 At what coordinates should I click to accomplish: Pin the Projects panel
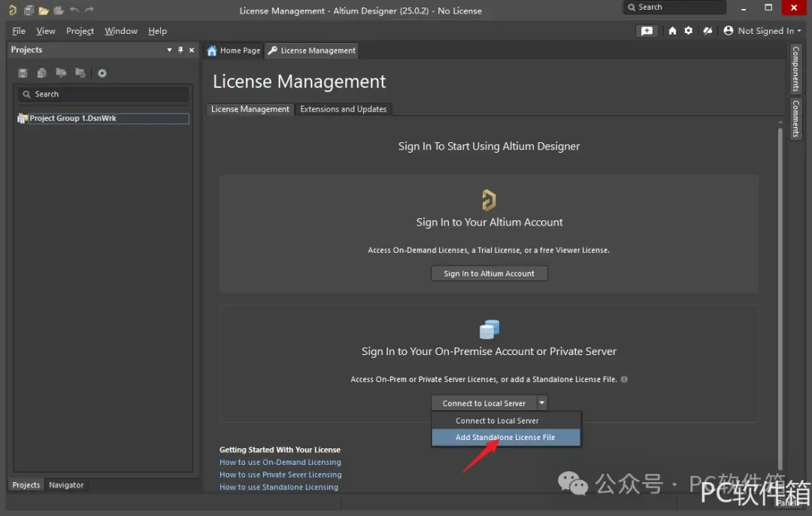180,50
